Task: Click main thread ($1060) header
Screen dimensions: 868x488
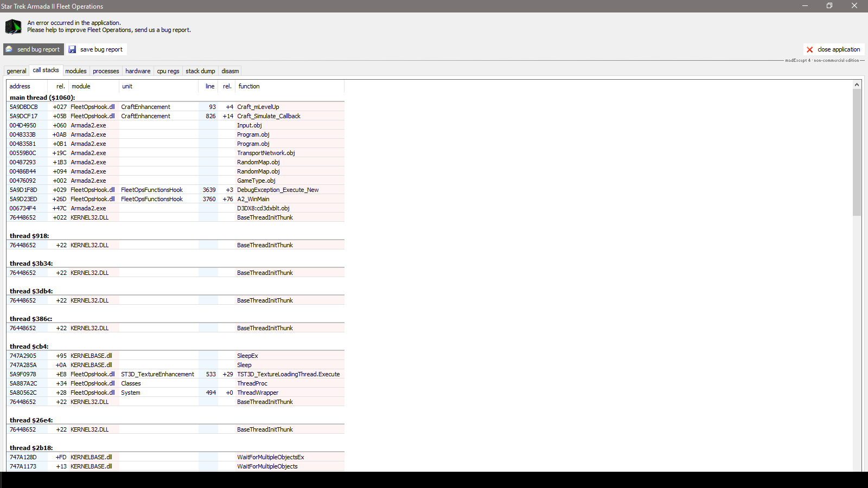Action: pos(42,98)
